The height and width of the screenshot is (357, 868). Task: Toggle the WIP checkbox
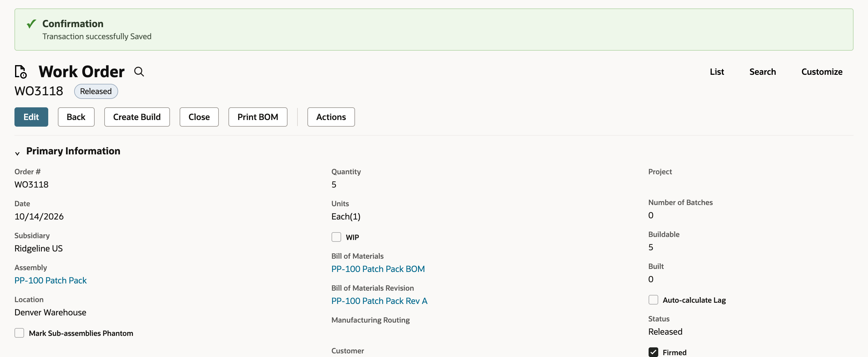[336, 237]
